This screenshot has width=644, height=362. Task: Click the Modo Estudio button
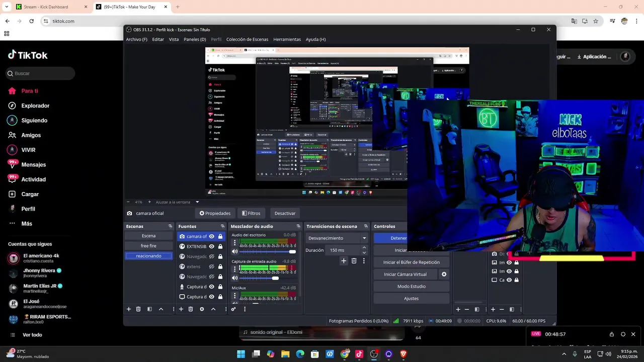(411, 286)
